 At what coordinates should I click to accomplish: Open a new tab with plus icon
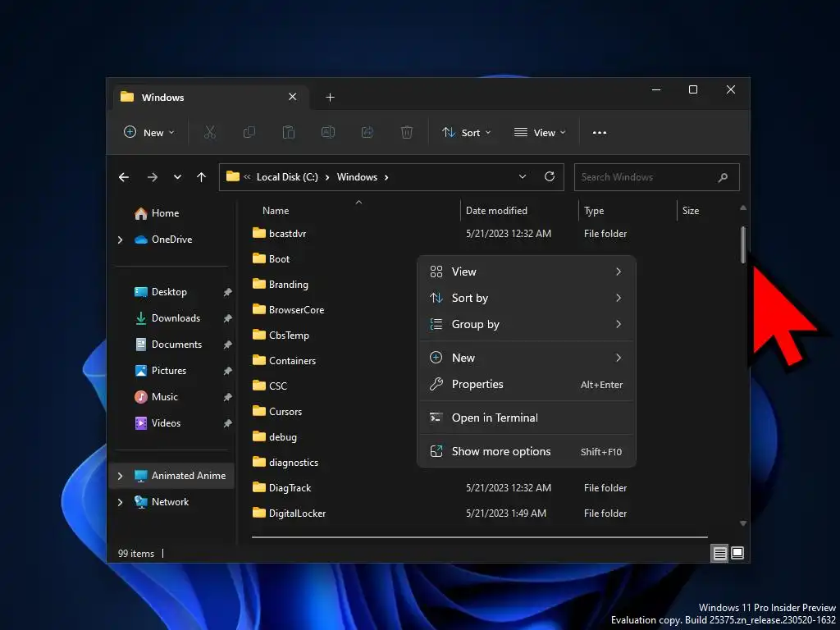pos(330,97)
